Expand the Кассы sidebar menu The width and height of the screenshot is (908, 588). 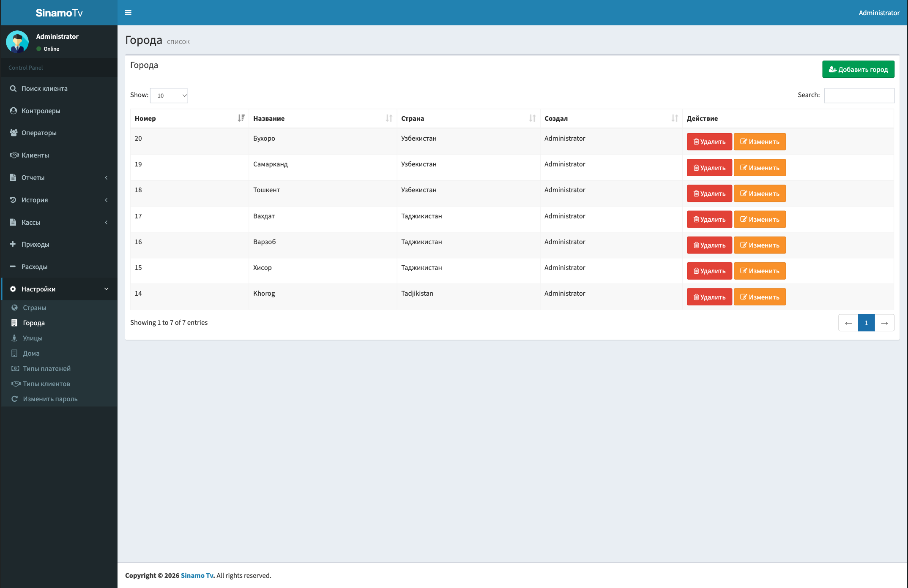(59, 222)
